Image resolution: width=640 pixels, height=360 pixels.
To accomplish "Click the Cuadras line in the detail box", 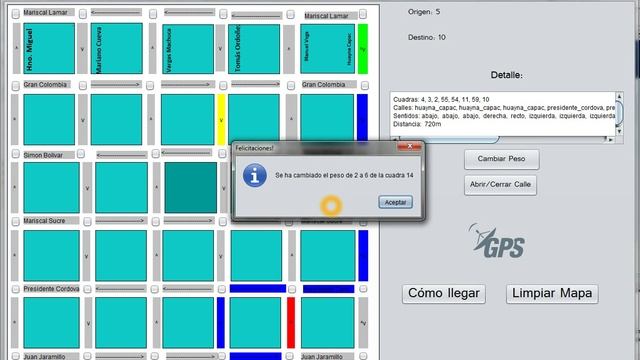I will (x=441, y=99).
